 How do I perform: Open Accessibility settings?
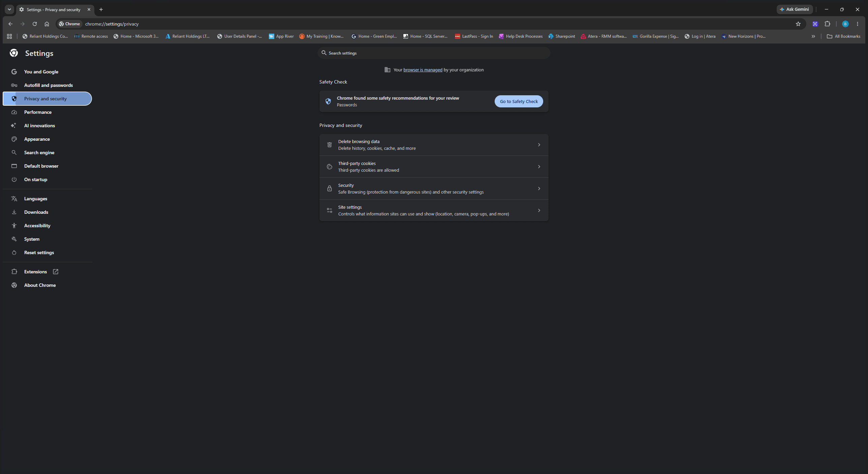click(x=47, y=226)
